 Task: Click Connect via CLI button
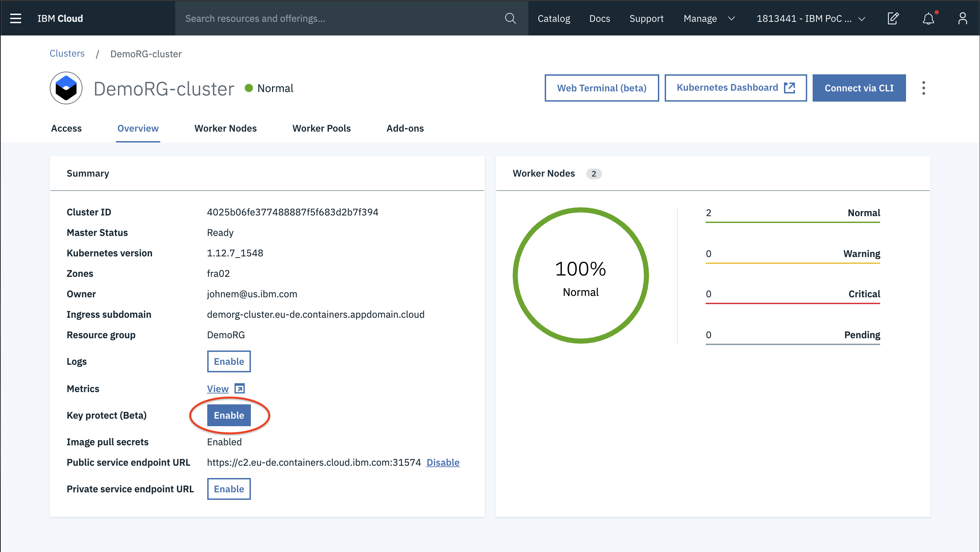(859, 88)
